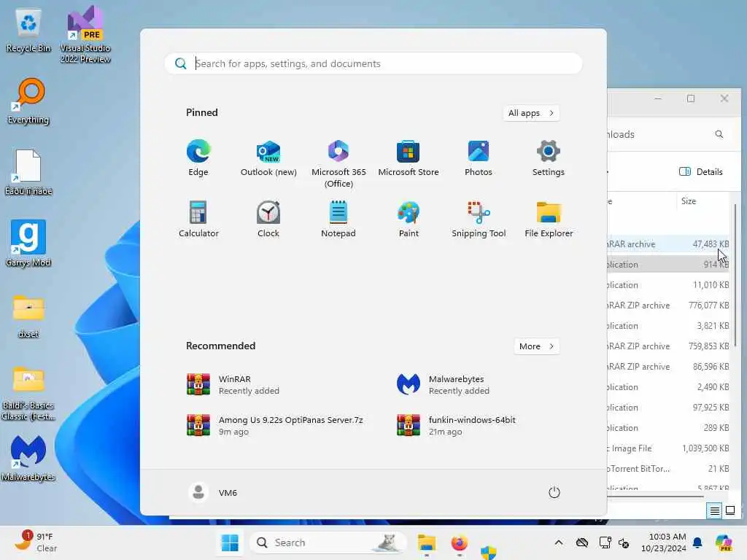This screenshot has height=560, width=747.
Task: Expand All apps list
Action: tap(531, 113)
